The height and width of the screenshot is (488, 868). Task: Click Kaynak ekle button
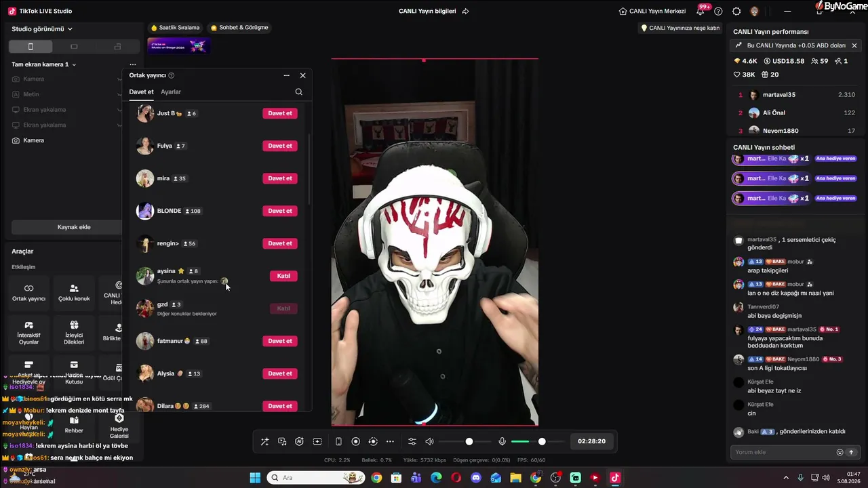74,227
